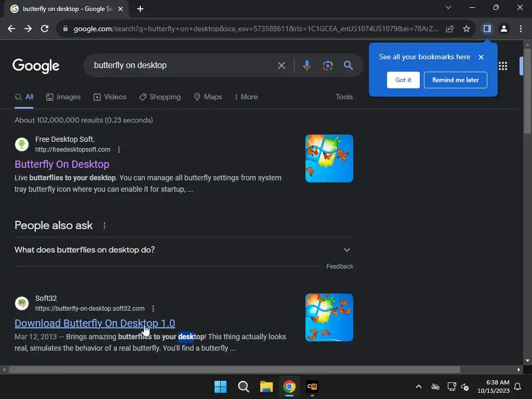The width and height of the screenshot is (532, 399).
Task: Open taskbar Search
Action: tap(243, 387)
